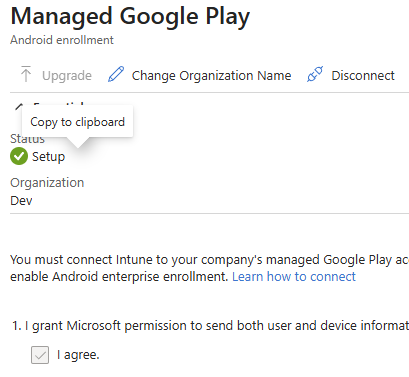This screenshot has width=409, height=377.
Task: Toggle the I agree checkbox
Action: click(x=40, y=355)
